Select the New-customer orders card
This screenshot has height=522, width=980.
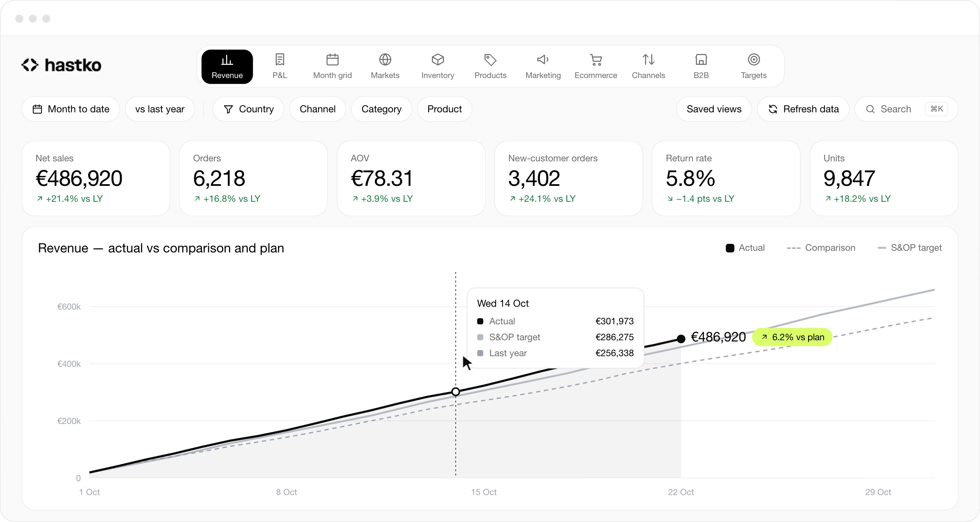(569, 178)
